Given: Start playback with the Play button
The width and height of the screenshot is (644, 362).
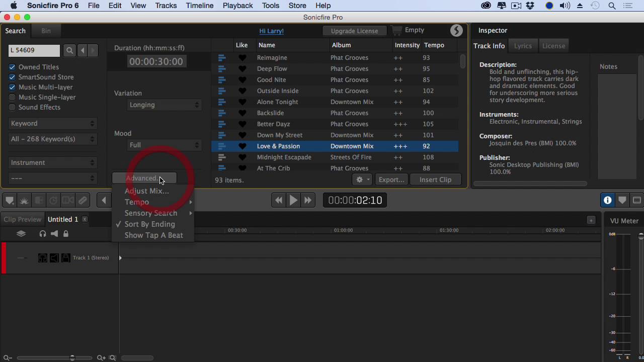Looking at the screenshot, I should (x=293, y=200).
